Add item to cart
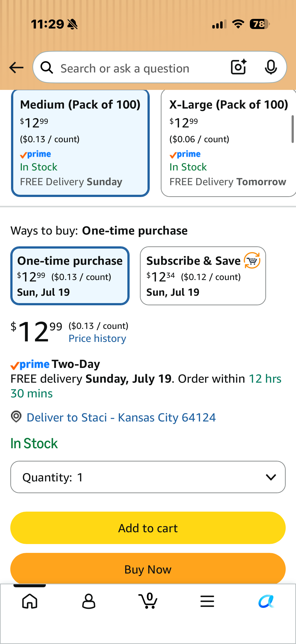 click(x=148, y=528)
